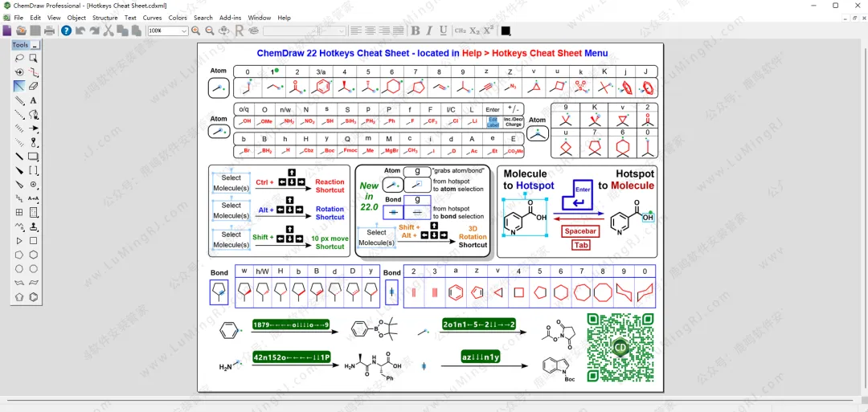868x412 pixels.
Task: Choose the Text tool marked A
Action: pos(34,100)
